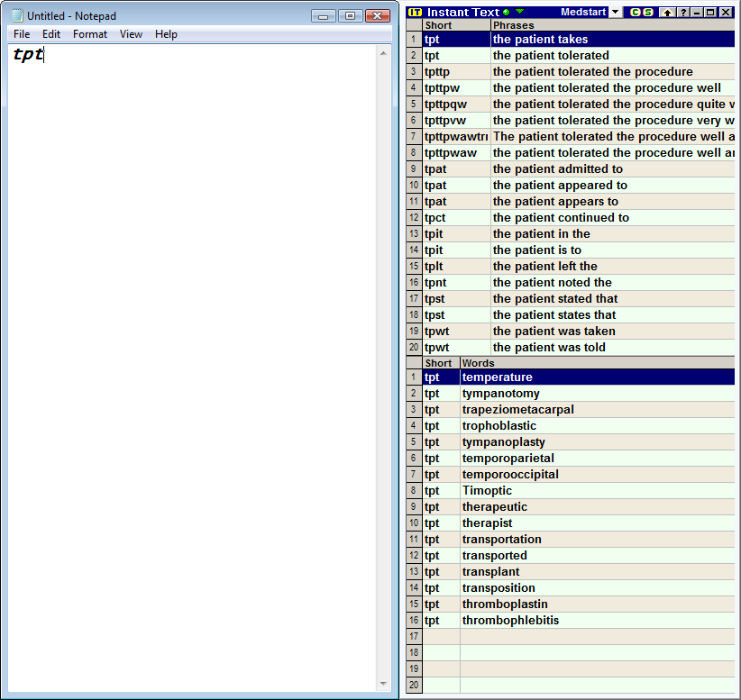The image size is (741, 700).
Task: Click the green down-triangle in Instant Text title
Action: pos(520,12)
